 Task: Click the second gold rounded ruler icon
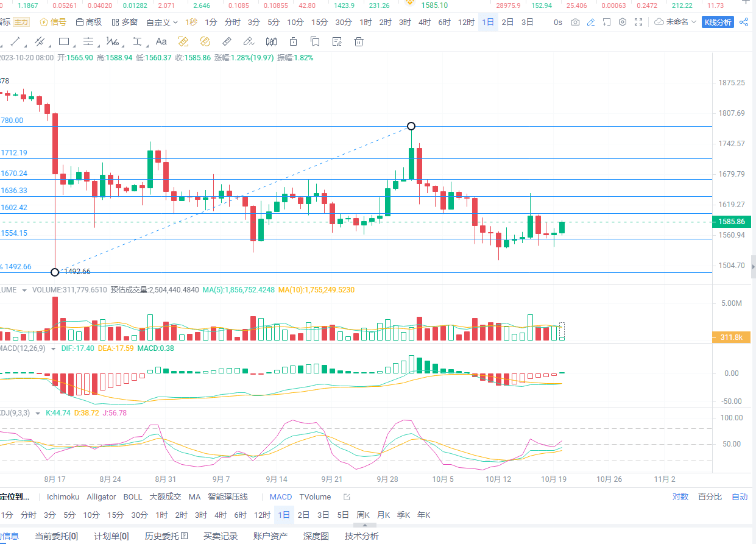click(x=205, y=41)
